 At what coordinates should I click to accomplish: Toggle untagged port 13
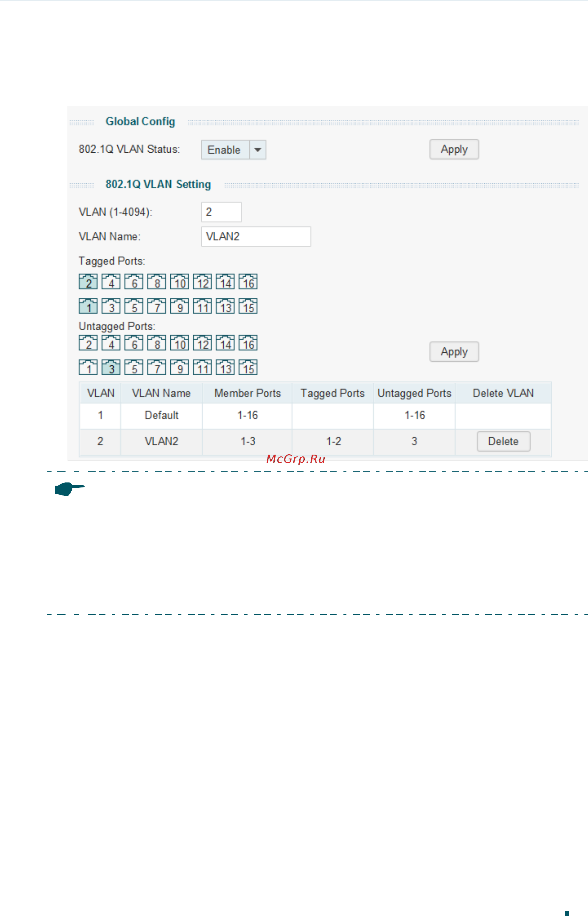(x=225, y=367)
